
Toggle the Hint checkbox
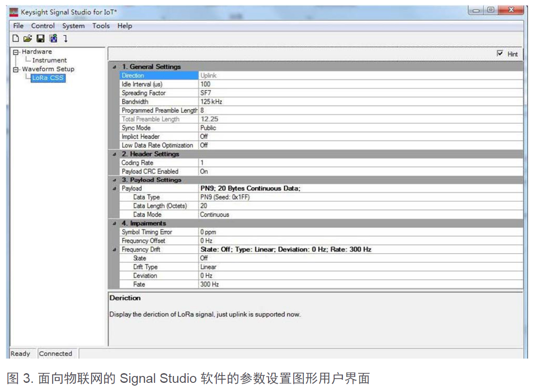pos(500,54)
